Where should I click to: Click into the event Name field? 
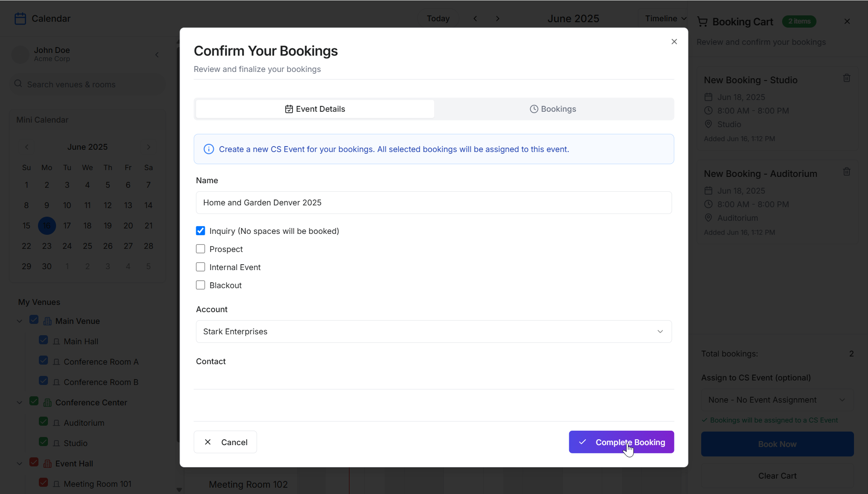pos(434,203)
